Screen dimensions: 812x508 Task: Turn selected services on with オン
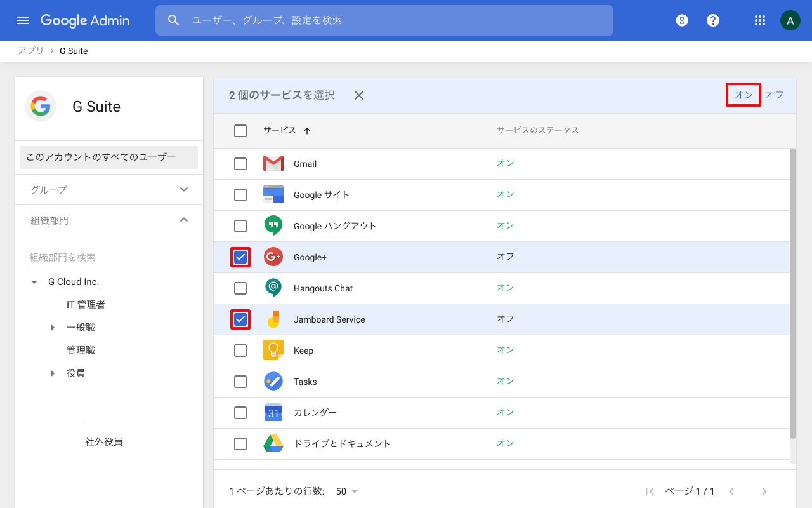(743, 95)
